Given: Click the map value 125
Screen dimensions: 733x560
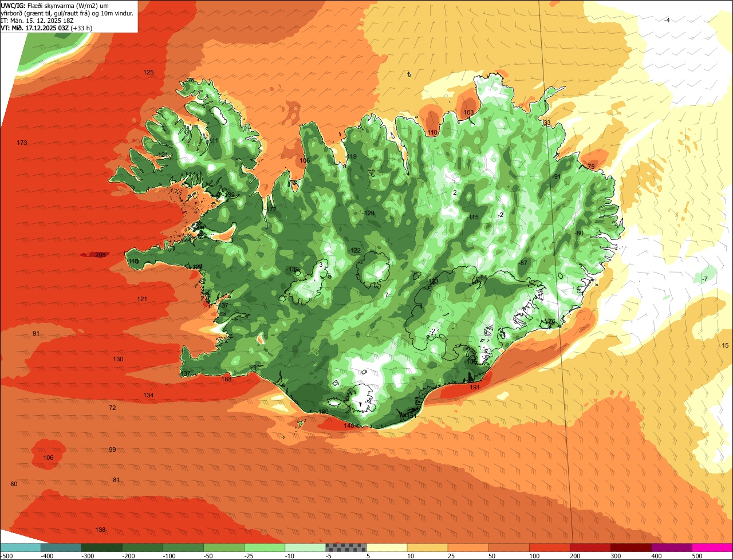Looking at the screenshot, I should 148,72.
